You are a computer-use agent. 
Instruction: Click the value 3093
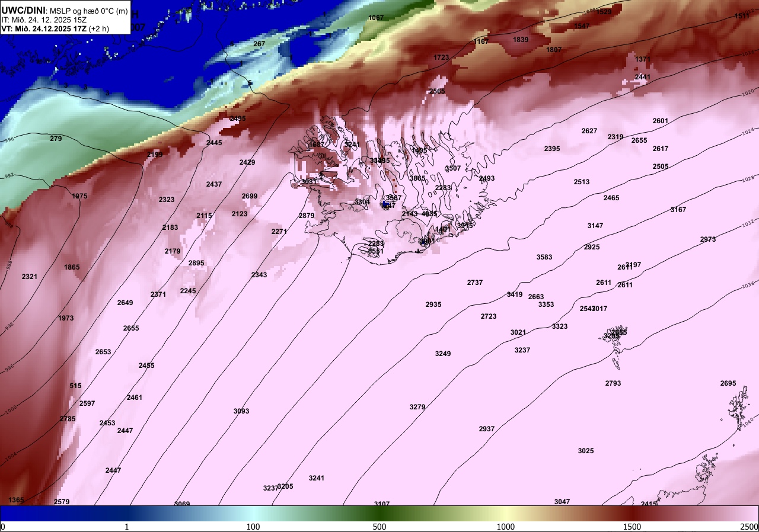[241, 411]
